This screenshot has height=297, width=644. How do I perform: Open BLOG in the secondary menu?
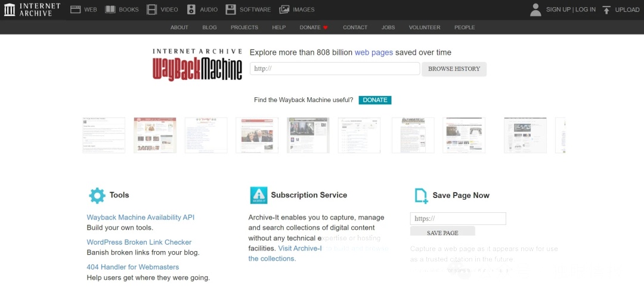[209, 27]
